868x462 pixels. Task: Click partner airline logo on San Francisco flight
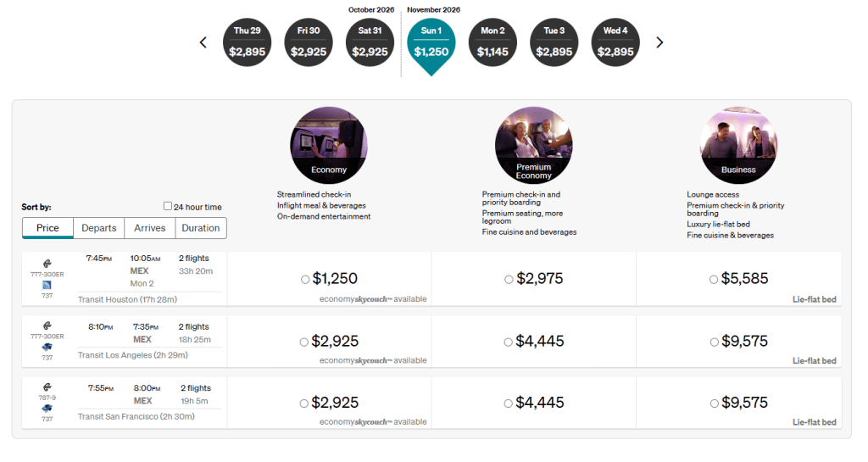[x=47, y=408]
